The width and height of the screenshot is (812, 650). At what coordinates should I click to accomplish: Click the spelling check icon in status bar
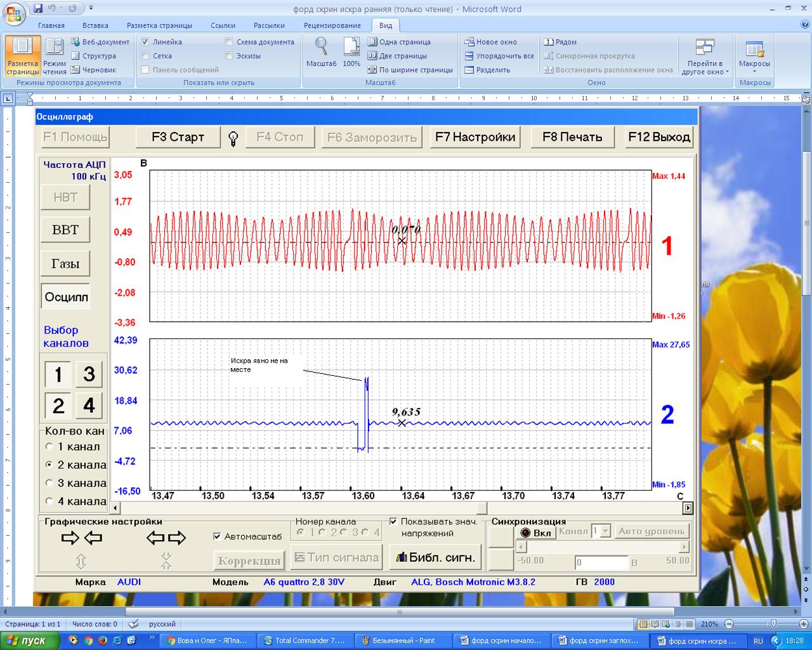click(133, 624)
